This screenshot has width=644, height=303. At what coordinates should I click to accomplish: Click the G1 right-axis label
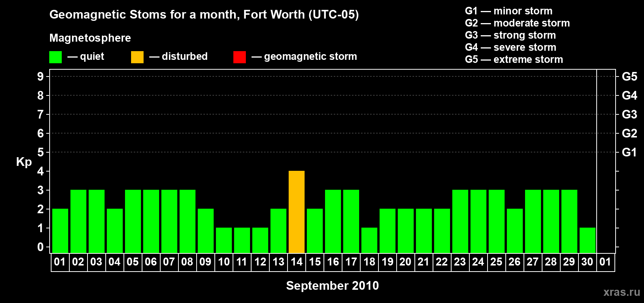pos(630,152)
